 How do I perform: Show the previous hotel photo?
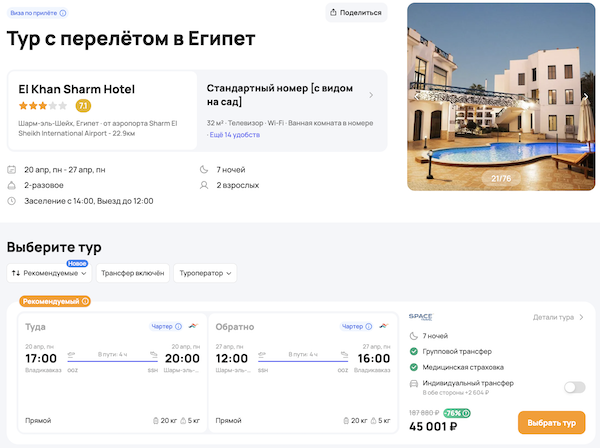(418, 97)
